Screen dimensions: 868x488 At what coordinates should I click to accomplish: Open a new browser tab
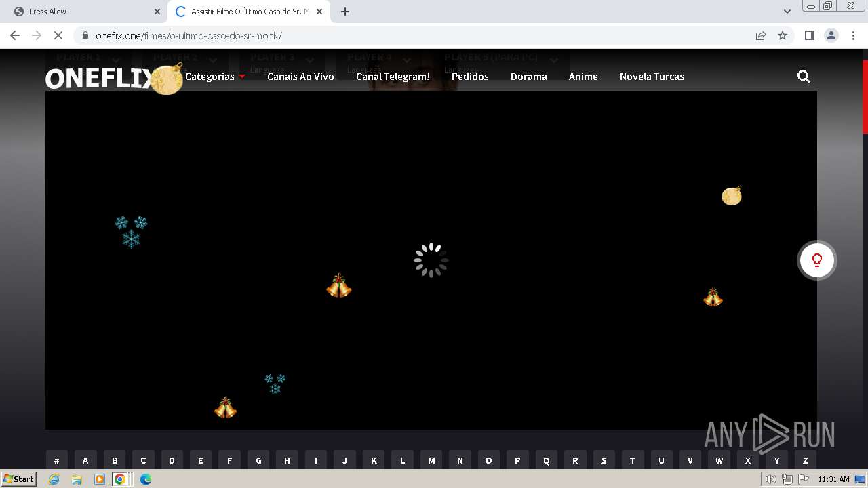345,12
